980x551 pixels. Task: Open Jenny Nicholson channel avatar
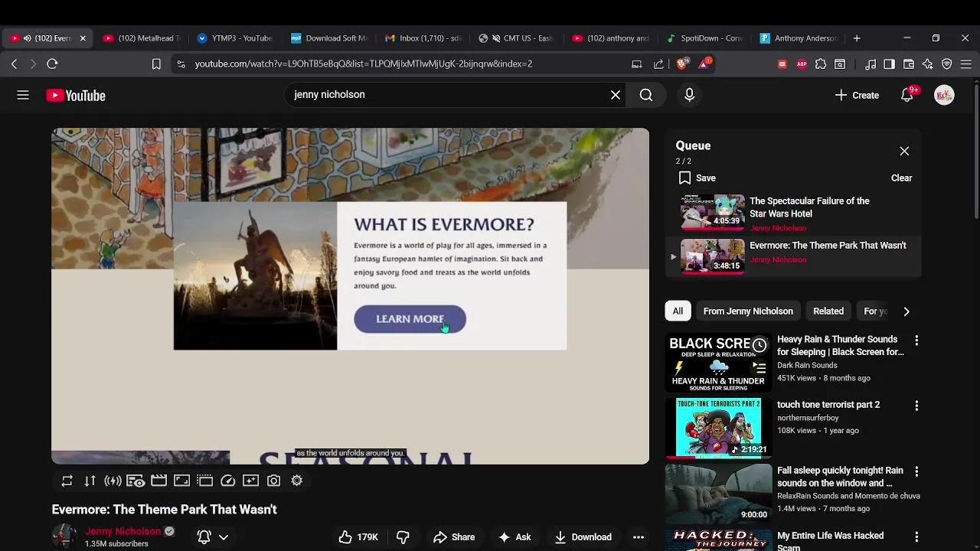point(64,536)
